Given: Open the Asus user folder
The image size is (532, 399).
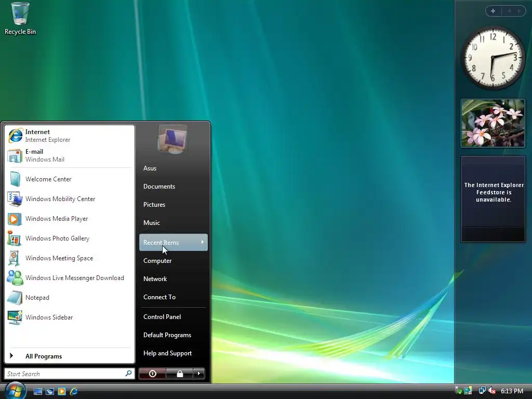Looking at the screenshot, I should [174, 168].
